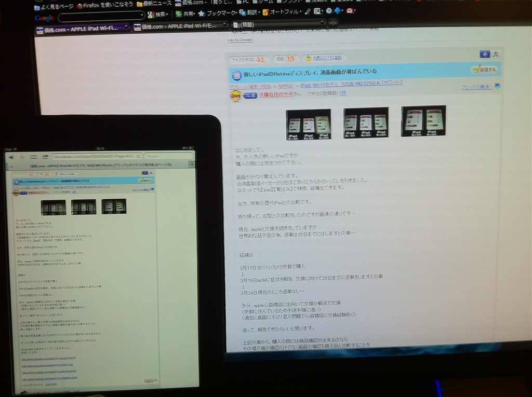Open 京都在住のサボ user profile link
The width and height of the screenshot is (532, 397).
pyautogui.click(x=276, y=94)
